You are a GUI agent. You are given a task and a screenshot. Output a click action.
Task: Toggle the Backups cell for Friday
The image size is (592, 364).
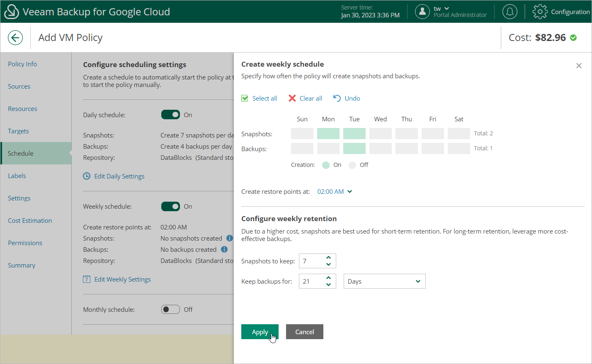pyautogui.click(x=433, y=148)
